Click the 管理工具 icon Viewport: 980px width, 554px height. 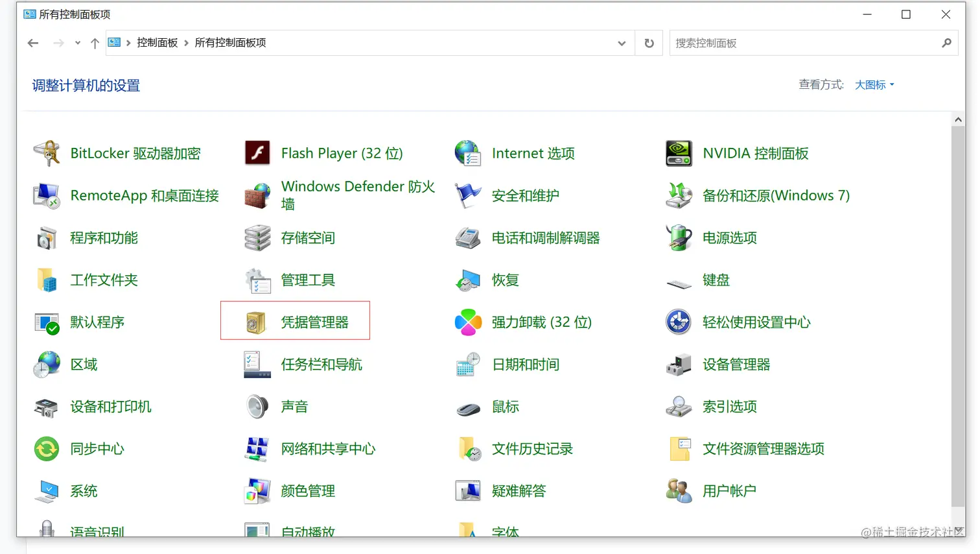tap(257, 280)
